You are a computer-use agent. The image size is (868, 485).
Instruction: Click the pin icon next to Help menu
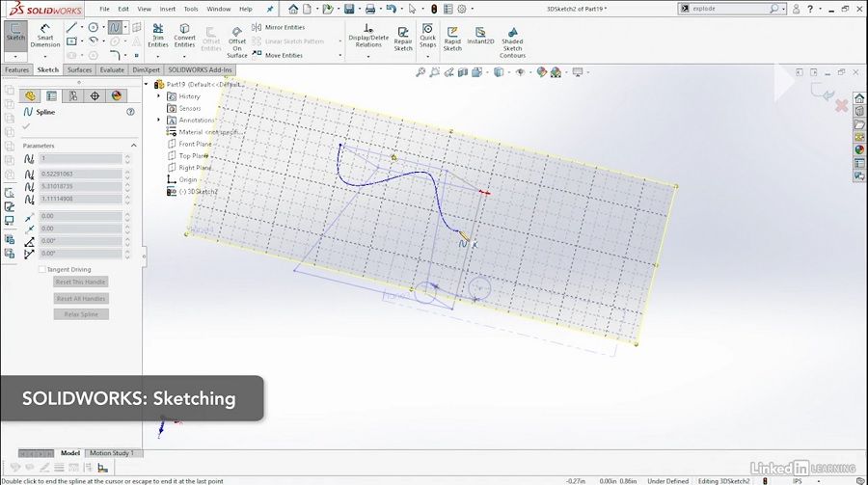click(270, 9)
